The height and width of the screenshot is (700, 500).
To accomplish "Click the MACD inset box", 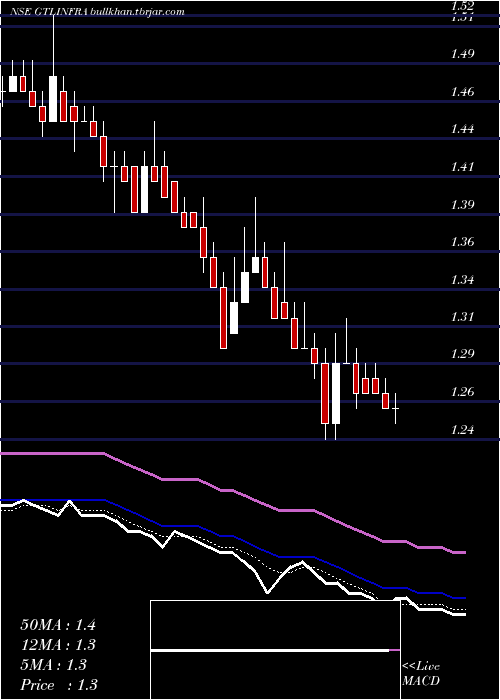I will pos(275,650).
